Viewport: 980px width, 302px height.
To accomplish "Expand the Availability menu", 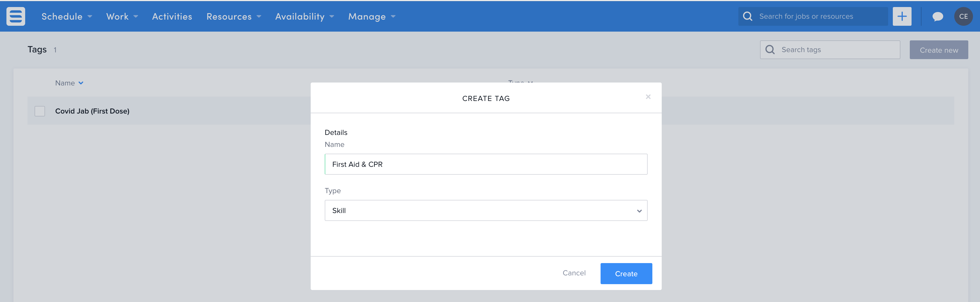I will 304,16.
